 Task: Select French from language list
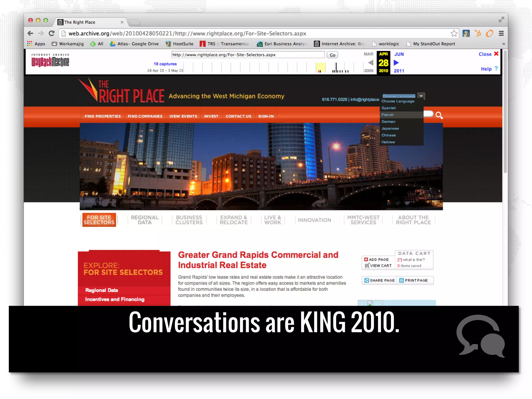402,115
